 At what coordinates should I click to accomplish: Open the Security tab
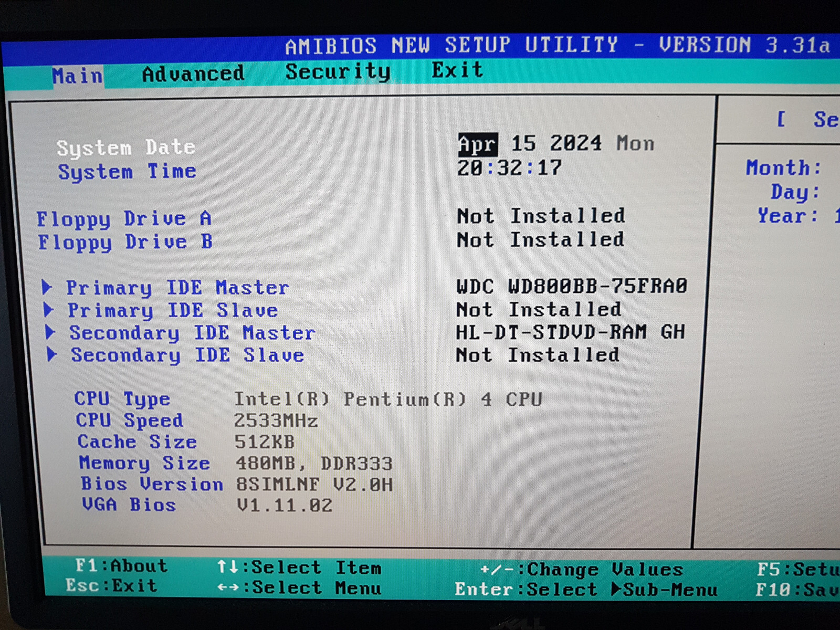338,71
